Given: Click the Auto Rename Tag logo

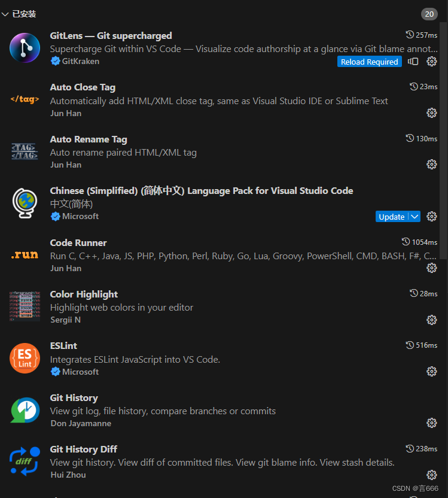Looking at the screenshot, I should (25, 151).
